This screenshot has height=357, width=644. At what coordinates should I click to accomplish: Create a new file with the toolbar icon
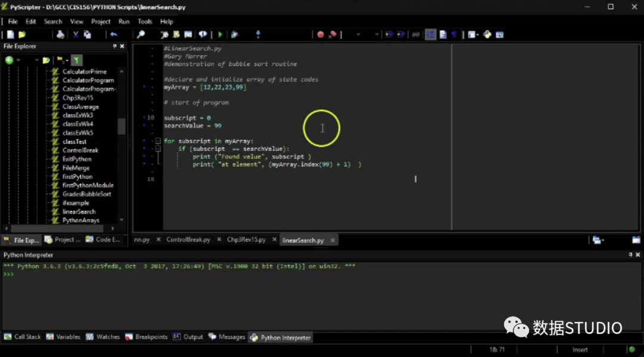11,35
